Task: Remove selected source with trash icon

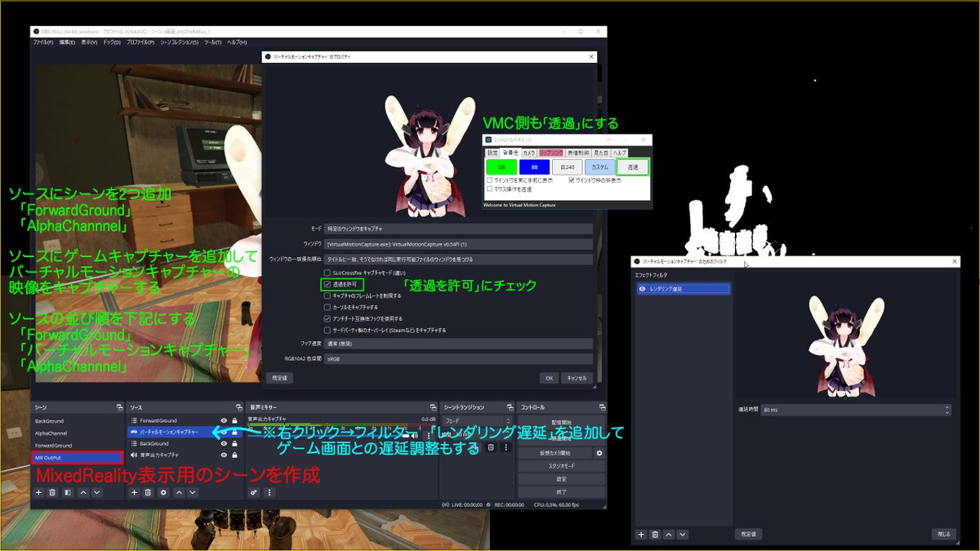Action: 148,492
